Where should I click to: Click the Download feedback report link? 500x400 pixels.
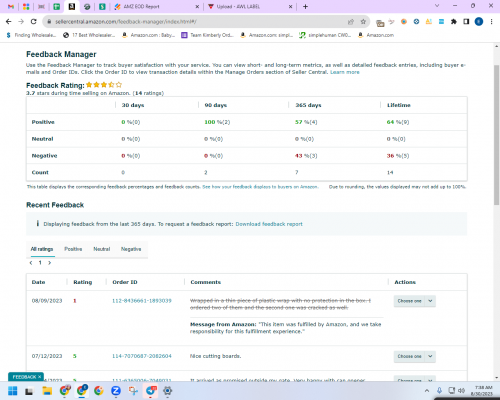(x=269, y=224)
